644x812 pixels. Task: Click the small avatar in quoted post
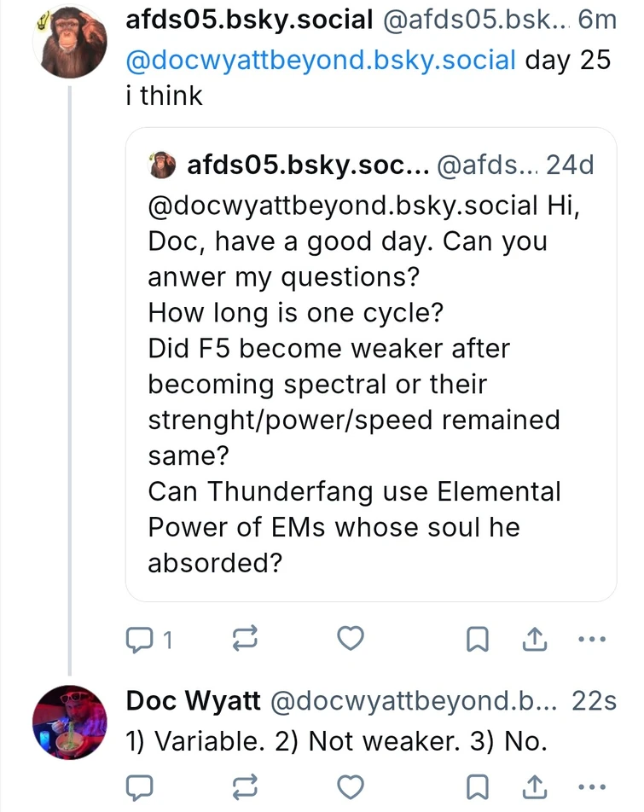point(162,166)
